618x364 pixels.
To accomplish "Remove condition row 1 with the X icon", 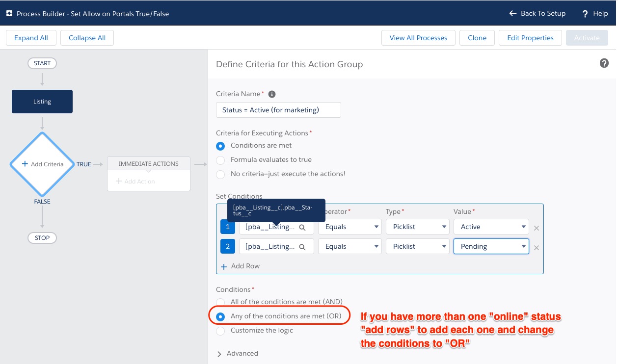I will 537,228.
